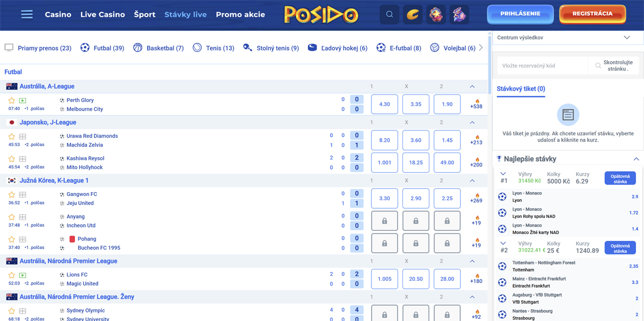This screenshot has width=644, height=321.
Task: Open the Stávkový tiket (0) tab
Action: (521, 89)
